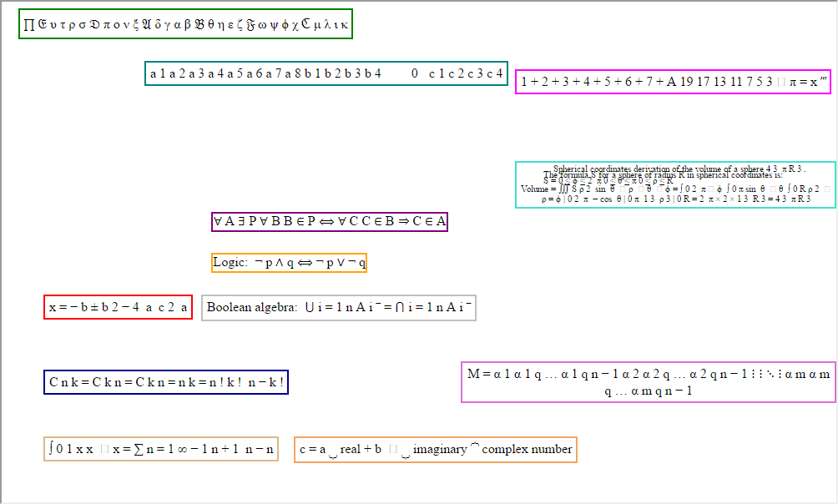Image resolution: width=838 pixels, height=504 pixels.
Task: Click the integral sign in the bottom-left formula box
Action: click(53, 448)
